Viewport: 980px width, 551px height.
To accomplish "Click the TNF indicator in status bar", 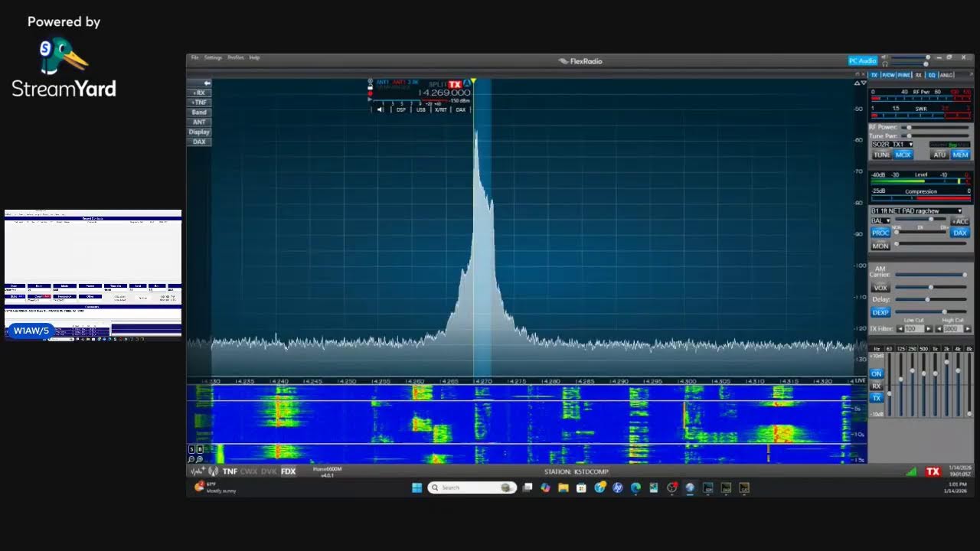I will (230, 471).
